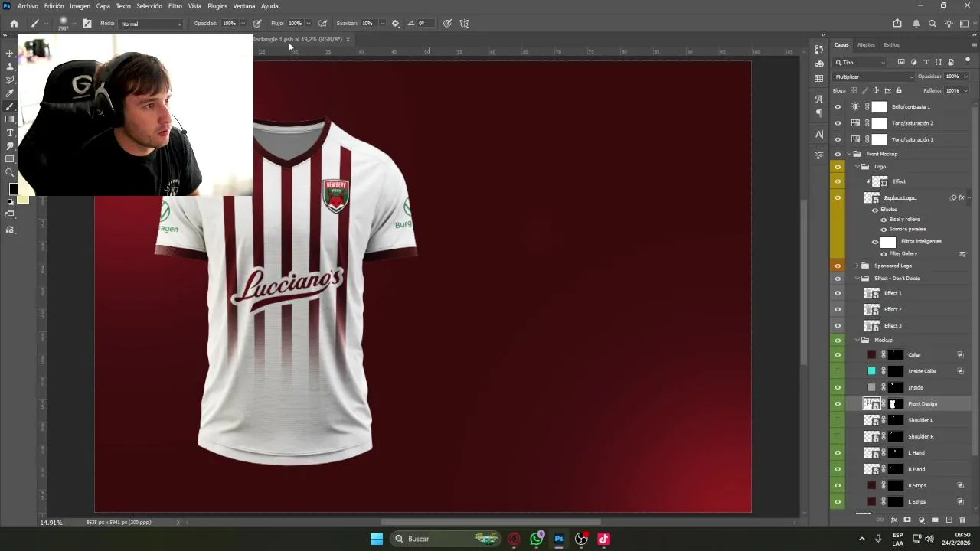Open the Filtro menu
This screenshot has width=980, height=551.
pos(175,6)
